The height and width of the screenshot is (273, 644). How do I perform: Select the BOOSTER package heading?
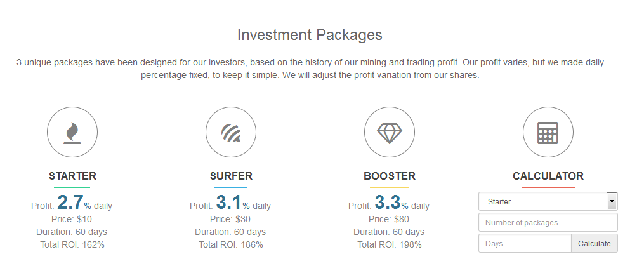(390, 176)
